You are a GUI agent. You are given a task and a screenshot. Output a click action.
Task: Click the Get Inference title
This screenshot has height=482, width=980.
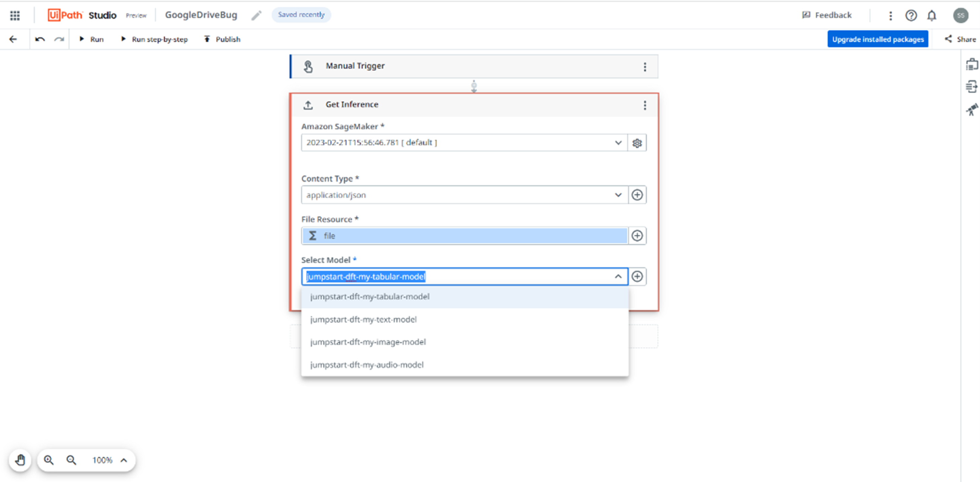[x=352, y=104]
